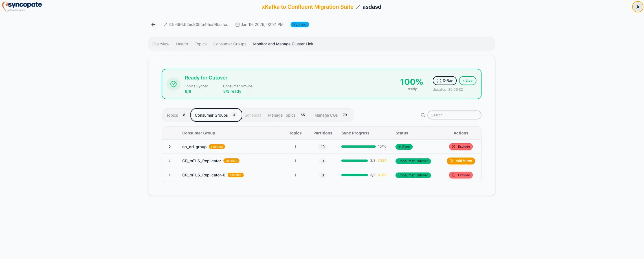The width and height of the screenshot is (644, 259).
Task: Click inside the Search field
Action: (454, 115)
